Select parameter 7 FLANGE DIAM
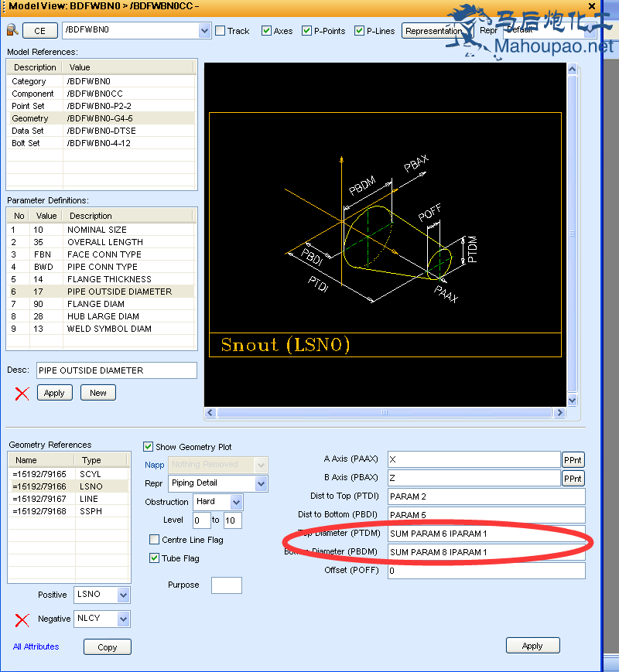The image size is (619, 672). coord(101,304)
